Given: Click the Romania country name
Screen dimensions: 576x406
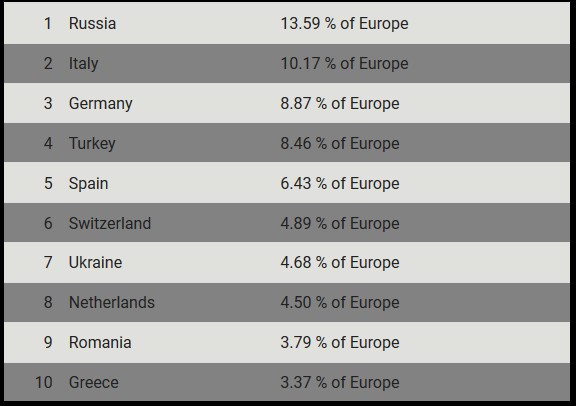Looking at the screenshot, I should (100, 342).
